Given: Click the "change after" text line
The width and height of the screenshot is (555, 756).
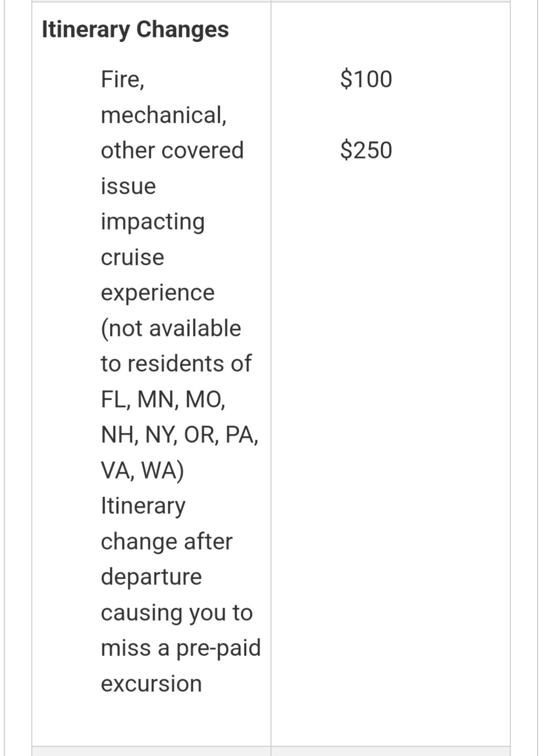Looking at the screenshot, I should [166, 541].
